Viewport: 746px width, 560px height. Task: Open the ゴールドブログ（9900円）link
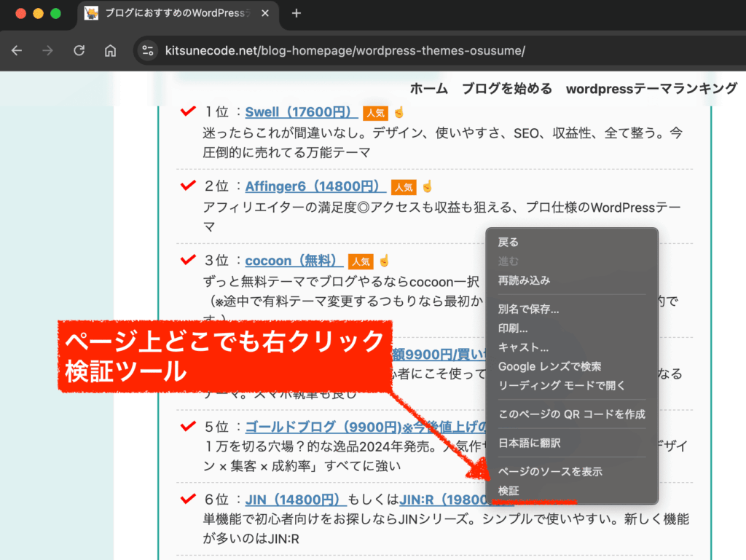click(x=366, y=427)
